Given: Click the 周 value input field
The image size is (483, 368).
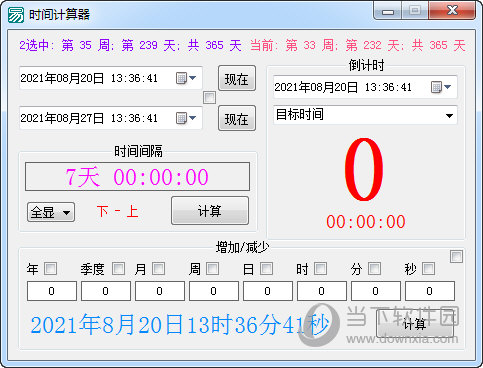Looking at the screenshot, I should [x=214, y=291].
